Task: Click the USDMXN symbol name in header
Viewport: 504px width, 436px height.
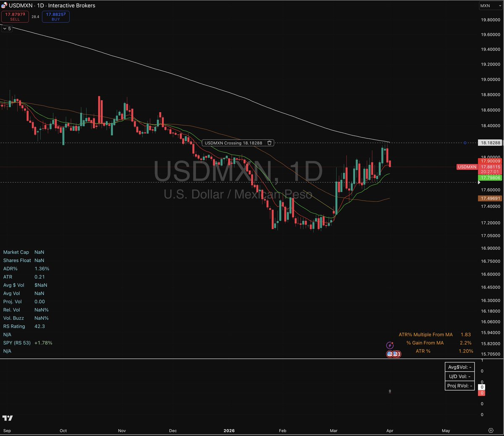Action: click(21, 5)
